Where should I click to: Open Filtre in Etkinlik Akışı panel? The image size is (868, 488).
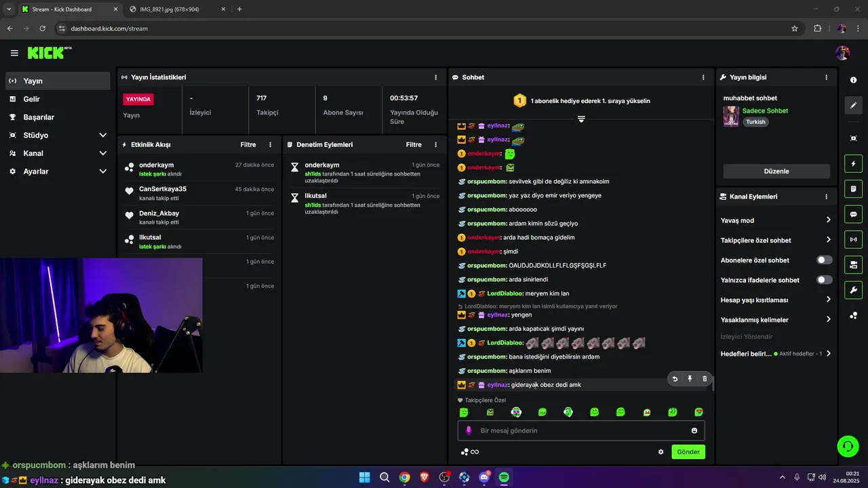(x=248, y=144)
